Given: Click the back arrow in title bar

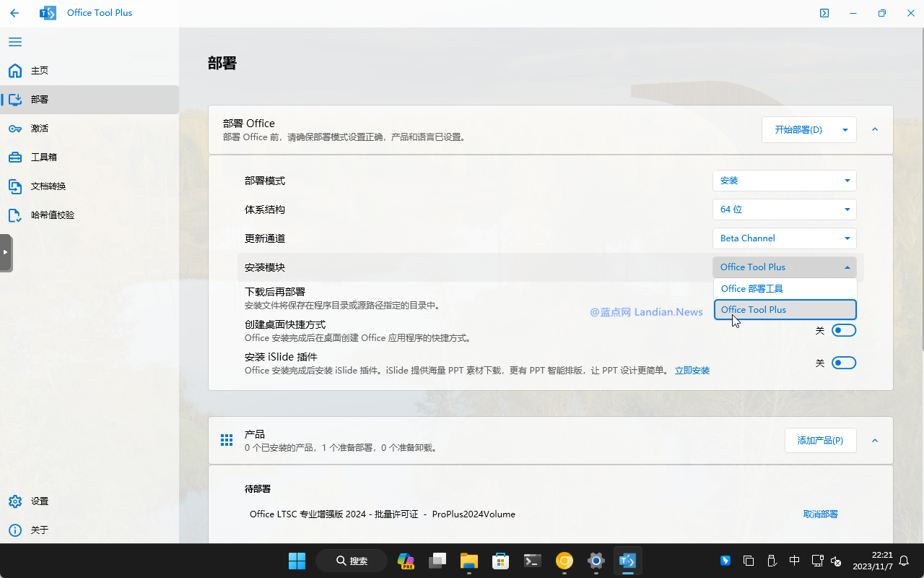Looking at the screenshot, I should tap(14, 13).
